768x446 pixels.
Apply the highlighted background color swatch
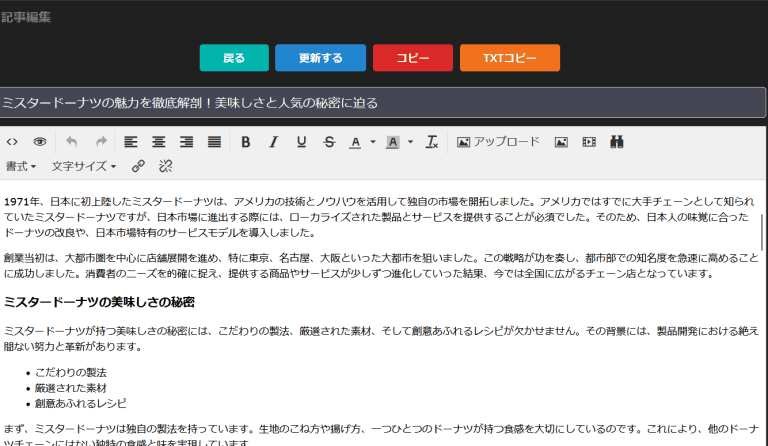(x=393, y=142)
